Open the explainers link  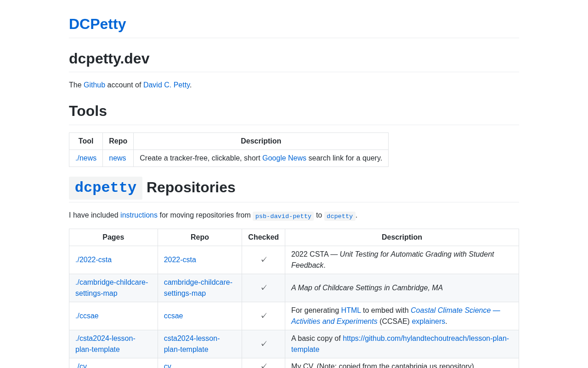coord(428,322)
